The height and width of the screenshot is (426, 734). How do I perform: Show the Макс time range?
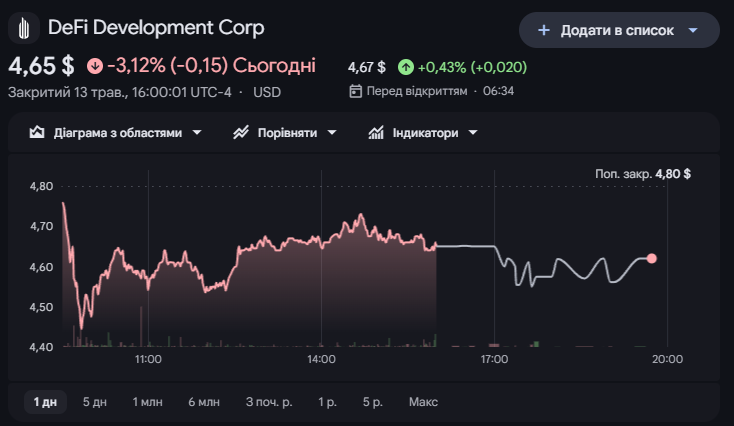pos(423,402)
